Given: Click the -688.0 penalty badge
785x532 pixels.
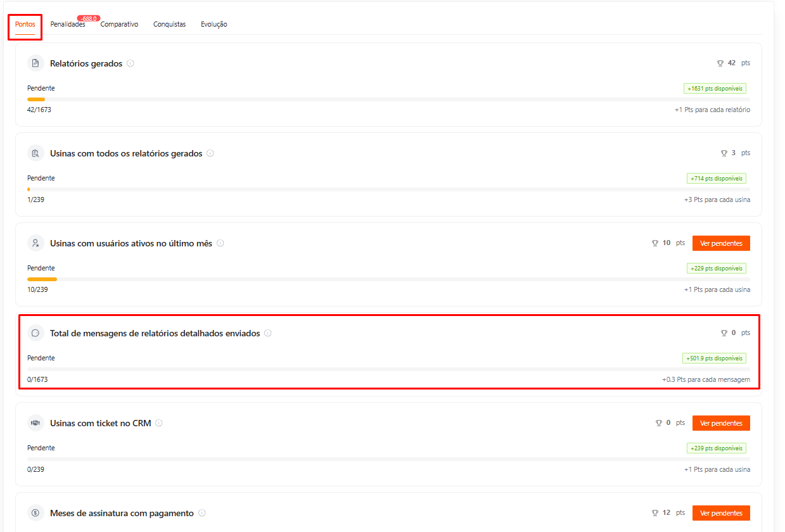Looking at the screenshot, I should click(x=89, y=18).
